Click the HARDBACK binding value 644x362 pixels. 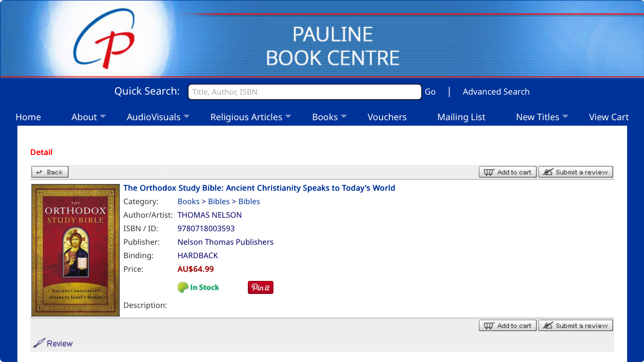pyautogui.click(x=198, y=255)
